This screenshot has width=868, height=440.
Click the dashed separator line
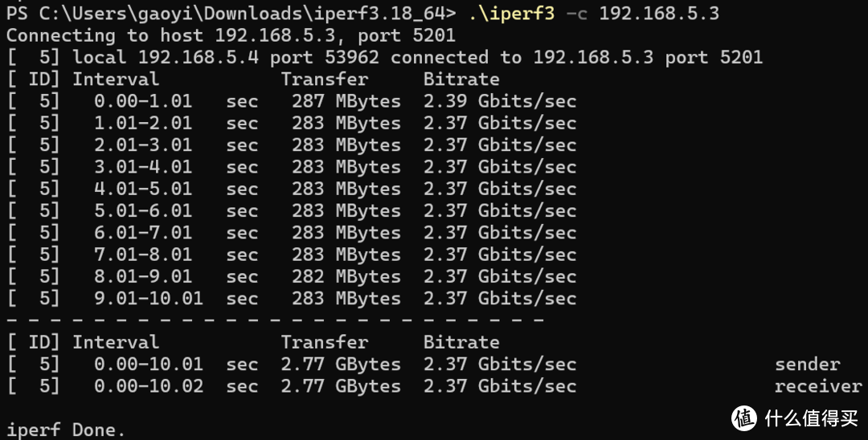[x=275, y=320]
